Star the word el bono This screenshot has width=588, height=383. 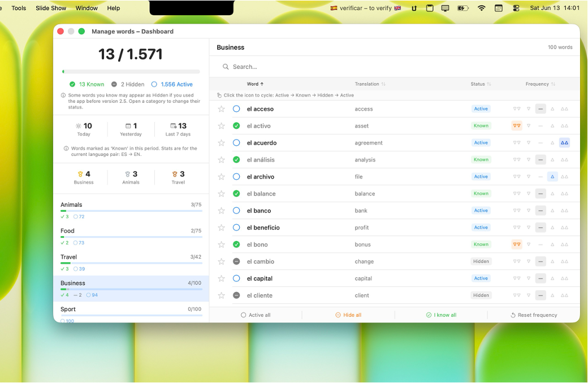tap(221, 245)
